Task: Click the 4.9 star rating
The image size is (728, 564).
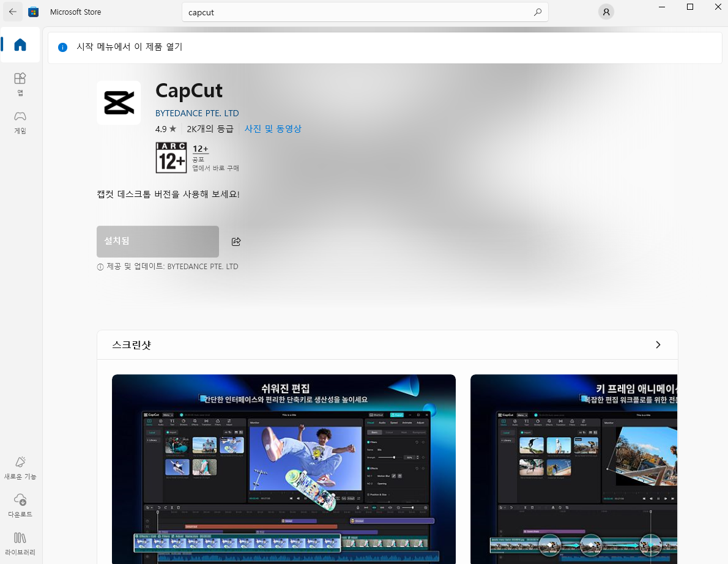Action: pos(166,129)
